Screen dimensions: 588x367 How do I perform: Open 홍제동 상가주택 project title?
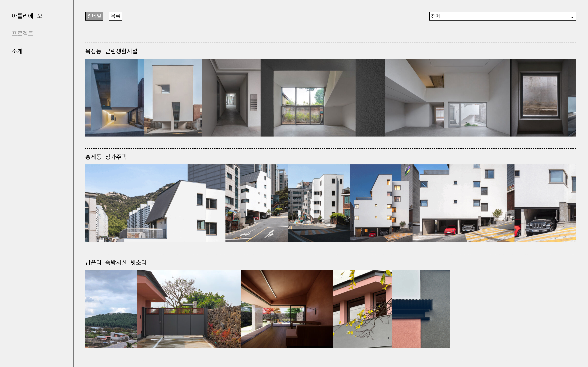(x=106, y=157)
